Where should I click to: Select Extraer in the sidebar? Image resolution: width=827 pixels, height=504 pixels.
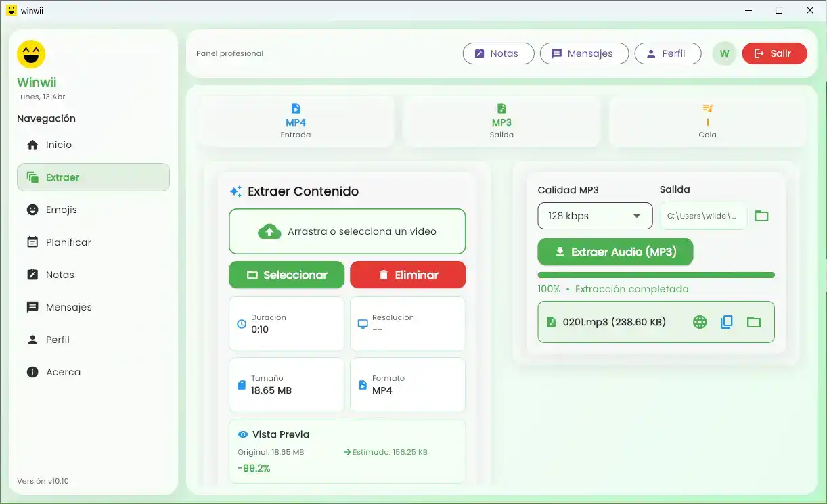tap(93, 177)
